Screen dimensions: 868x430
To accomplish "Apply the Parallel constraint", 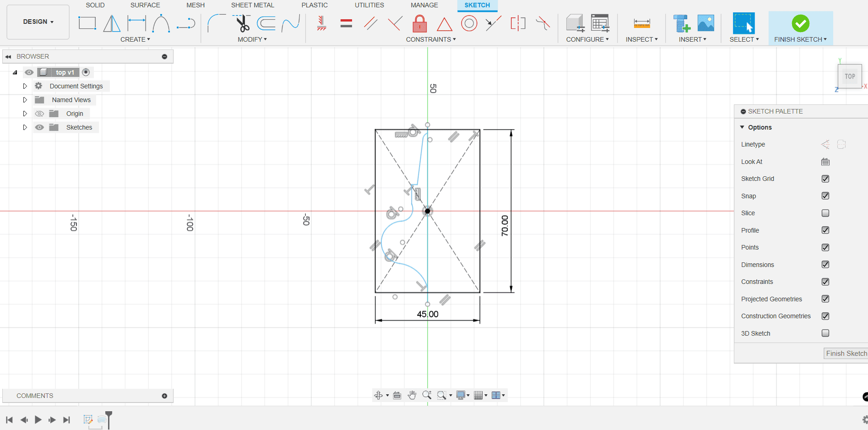I will coord(371,23).
